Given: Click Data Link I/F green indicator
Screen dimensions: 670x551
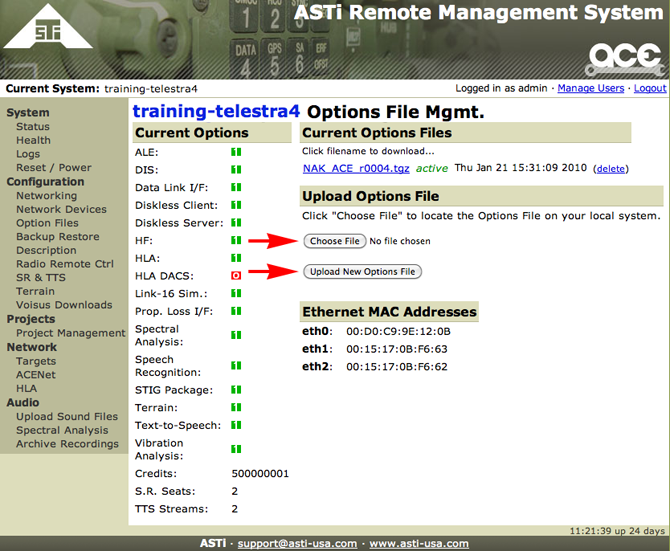Looking at the screenshot, I should click(x=236, y=187).
